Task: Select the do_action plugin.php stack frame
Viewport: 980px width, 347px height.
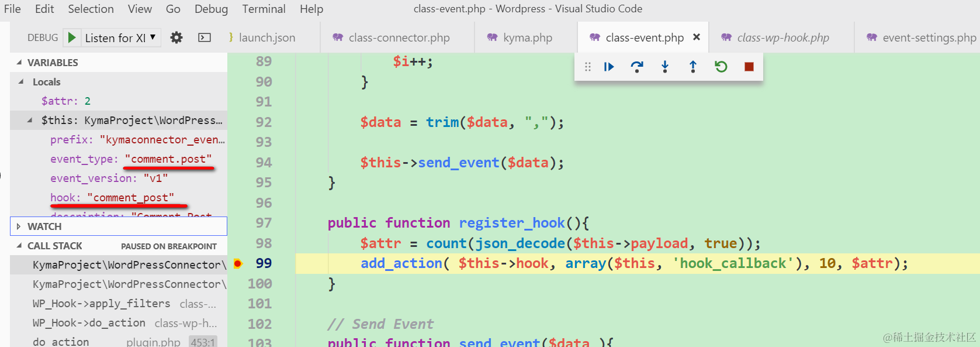Action: coord(119,341)
